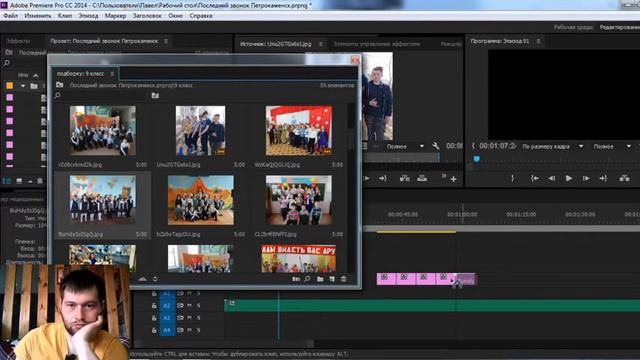Viewport: 640px width, 360px height.
Task: Click project panel search magnifier icon
Action: click(7, 63)
